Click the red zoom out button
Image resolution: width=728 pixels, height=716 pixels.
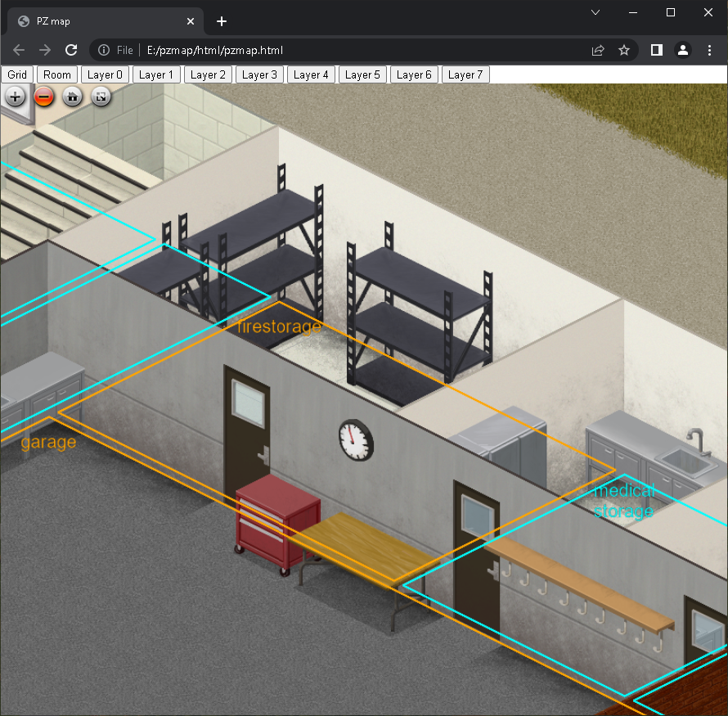click(x=43, y=97)
